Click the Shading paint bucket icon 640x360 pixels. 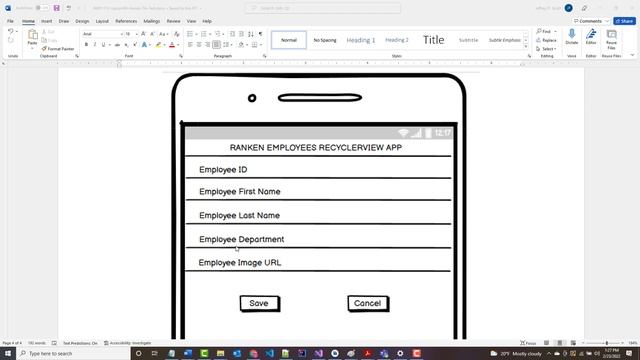[241, 44]
